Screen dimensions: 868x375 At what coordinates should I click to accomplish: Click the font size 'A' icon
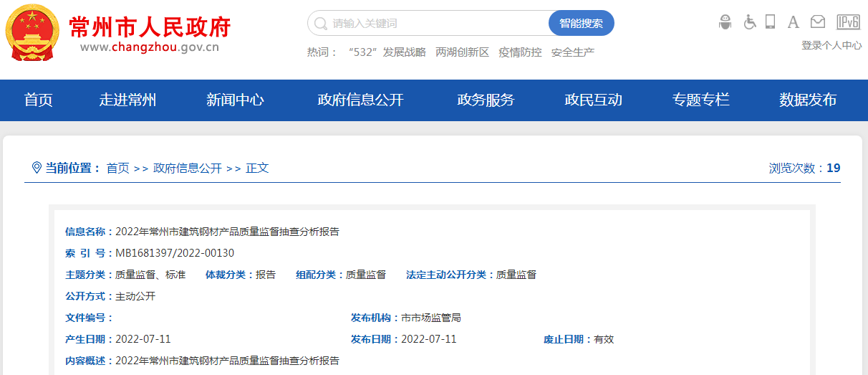(793, 22)
